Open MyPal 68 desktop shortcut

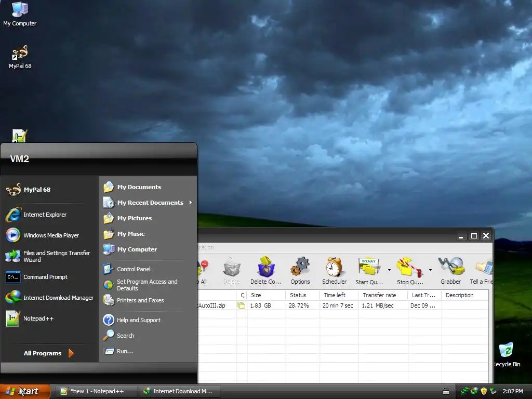[20, 57]
